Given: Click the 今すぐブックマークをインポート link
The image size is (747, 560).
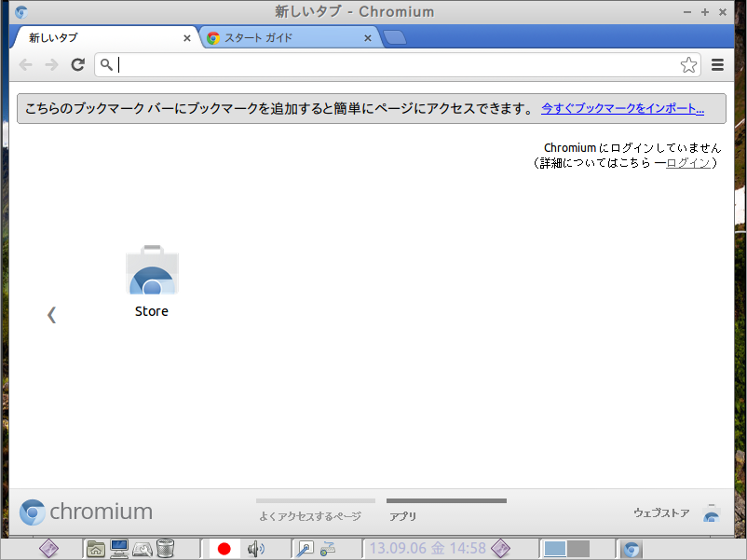Looking at the screenshot, I should [622, 109].
